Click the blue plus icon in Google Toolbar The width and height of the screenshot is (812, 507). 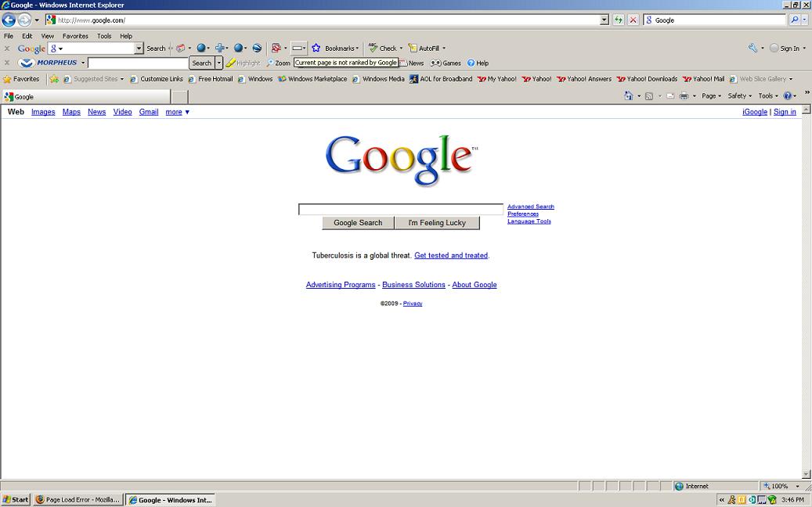[220, 48]
